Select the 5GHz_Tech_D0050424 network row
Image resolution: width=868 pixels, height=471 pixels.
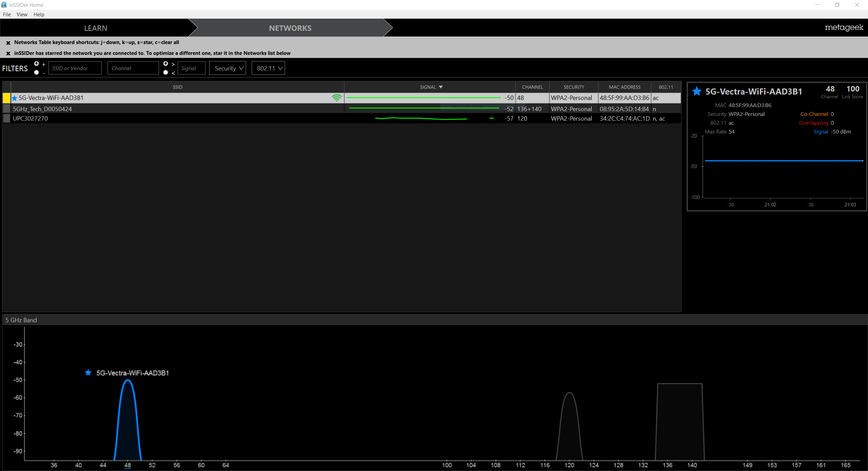coord(342,109)
